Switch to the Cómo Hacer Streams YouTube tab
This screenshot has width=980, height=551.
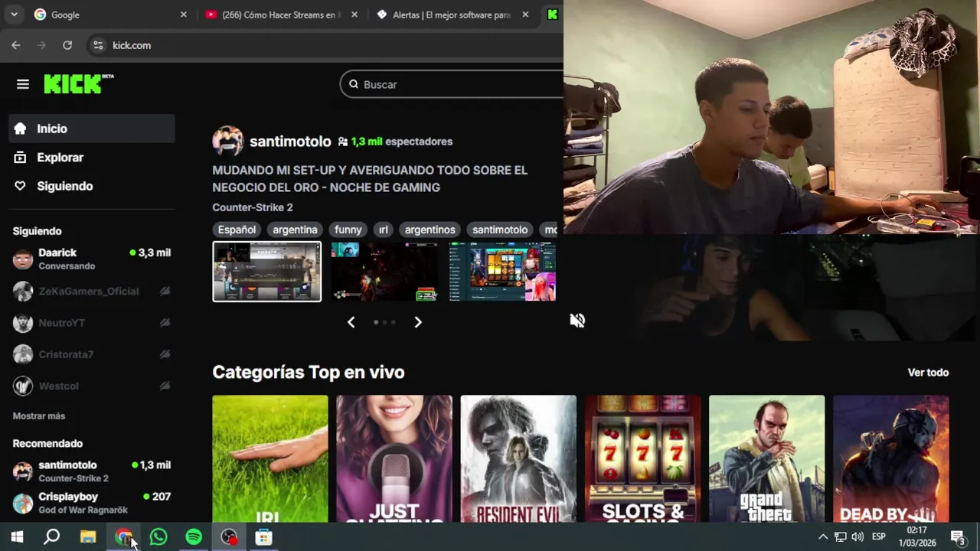pyautogui.click(x=279, y=15)
